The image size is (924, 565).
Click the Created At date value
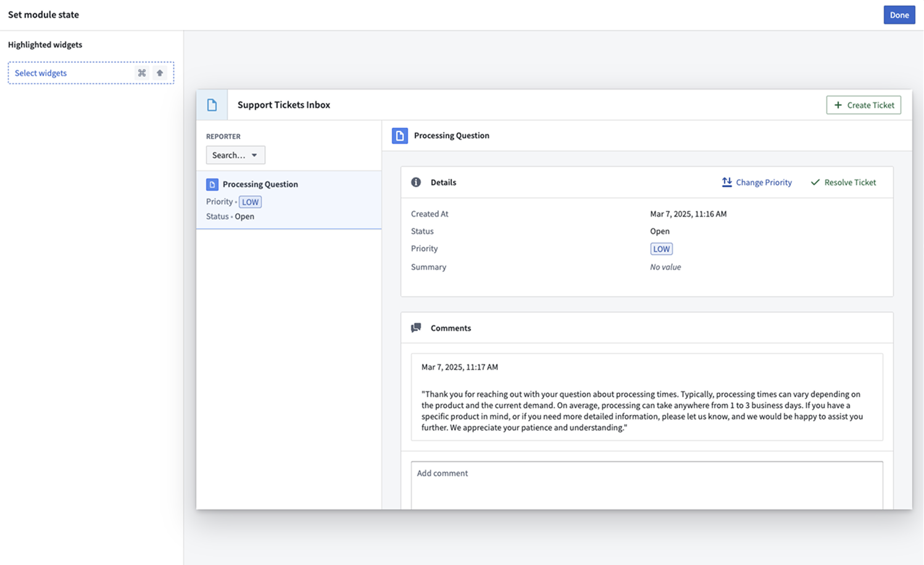(x=688, y=214)
